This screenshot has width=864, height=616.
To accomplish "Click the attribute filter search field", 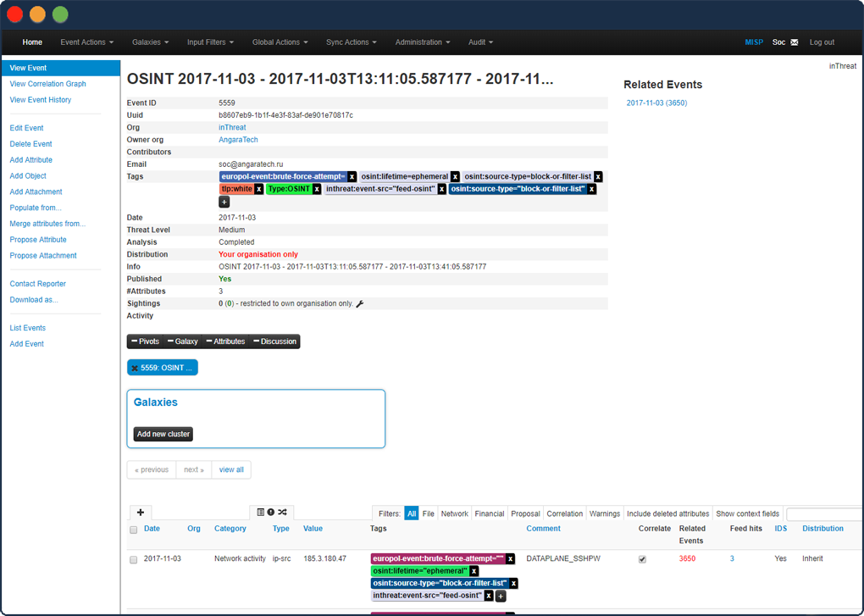I will (x=824, y=514).
